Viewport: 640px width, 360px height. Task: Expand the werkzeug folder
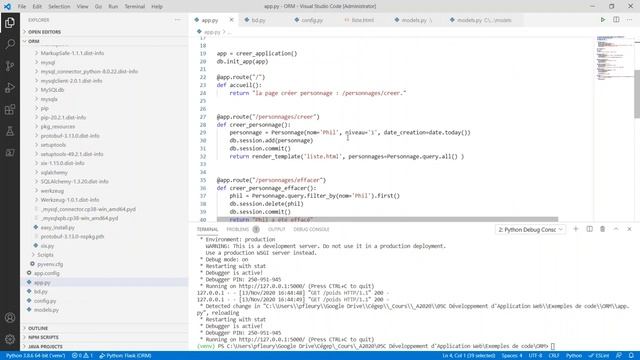(x=52, y=191)
